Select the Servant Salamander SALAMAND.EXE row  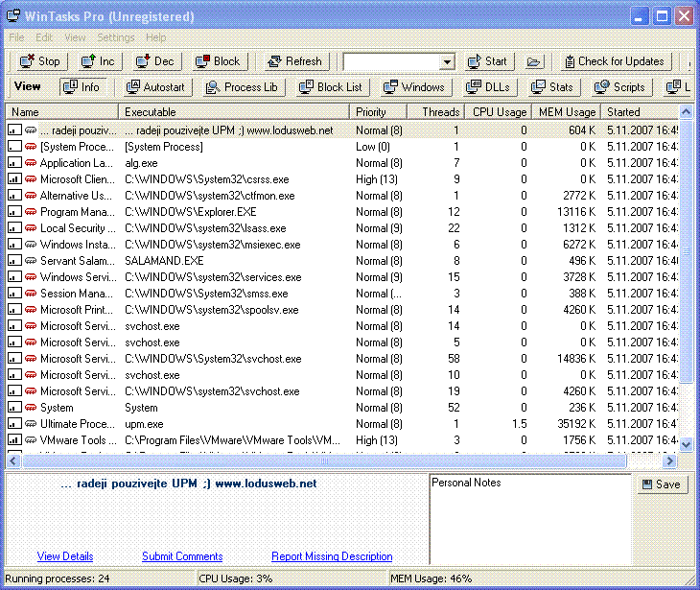tap(342, 261)
